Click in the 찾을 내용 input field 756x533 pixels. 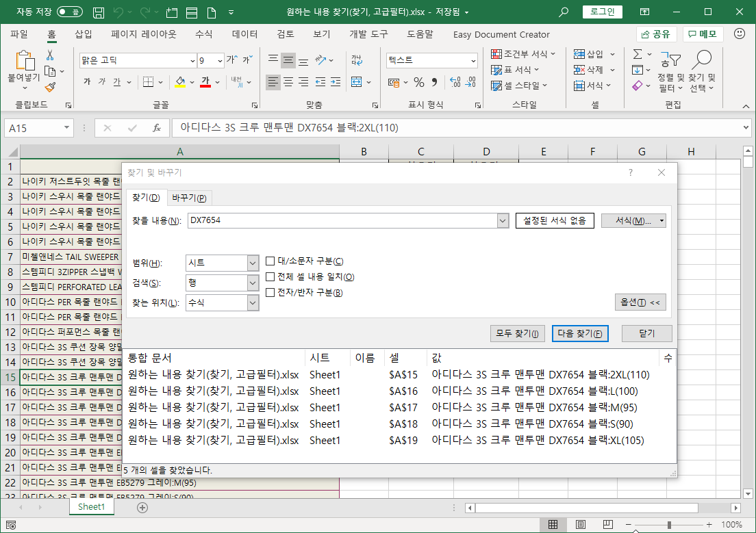343,221
